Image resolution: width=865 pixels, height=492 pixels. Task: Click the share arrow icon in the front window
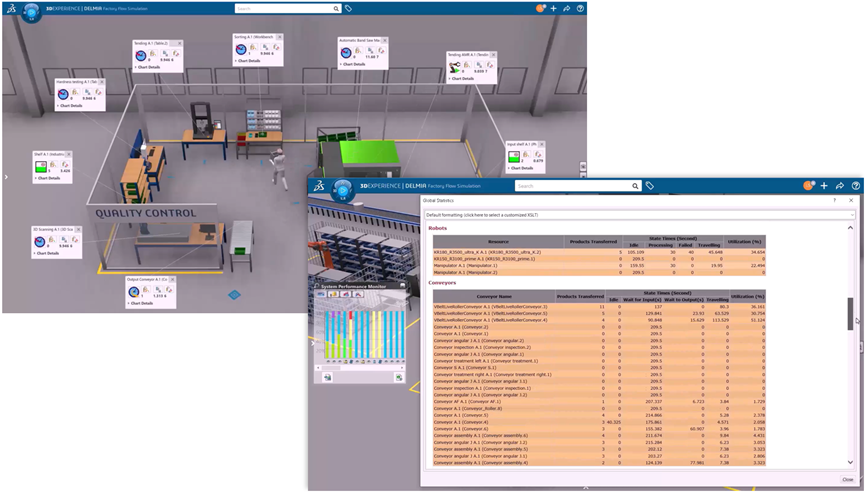(840, 186)
